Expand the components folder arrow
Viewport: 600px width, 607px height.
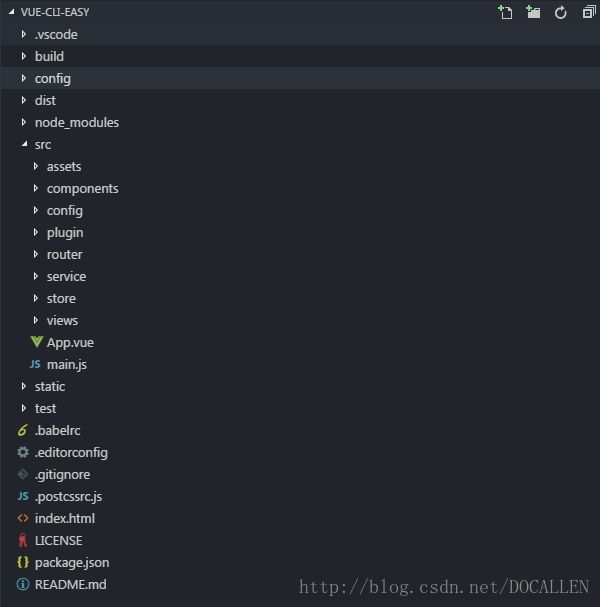36,188
